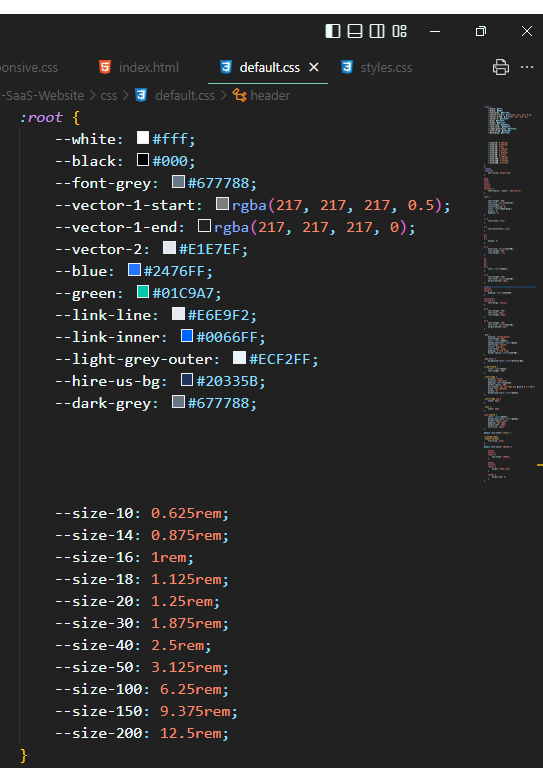Open color swatch for --hire-us-bg #20335B

[187, 380]
